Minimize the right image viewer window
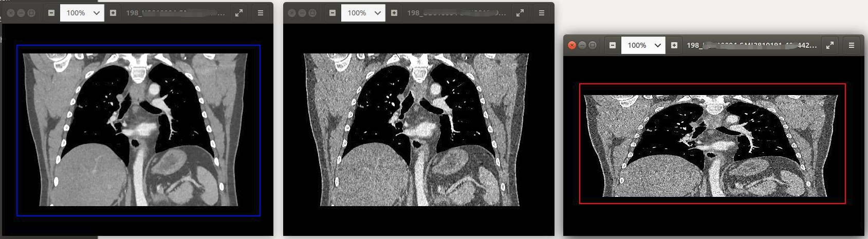The width and height of the screenshot is (868, 239). click(582, 45)
